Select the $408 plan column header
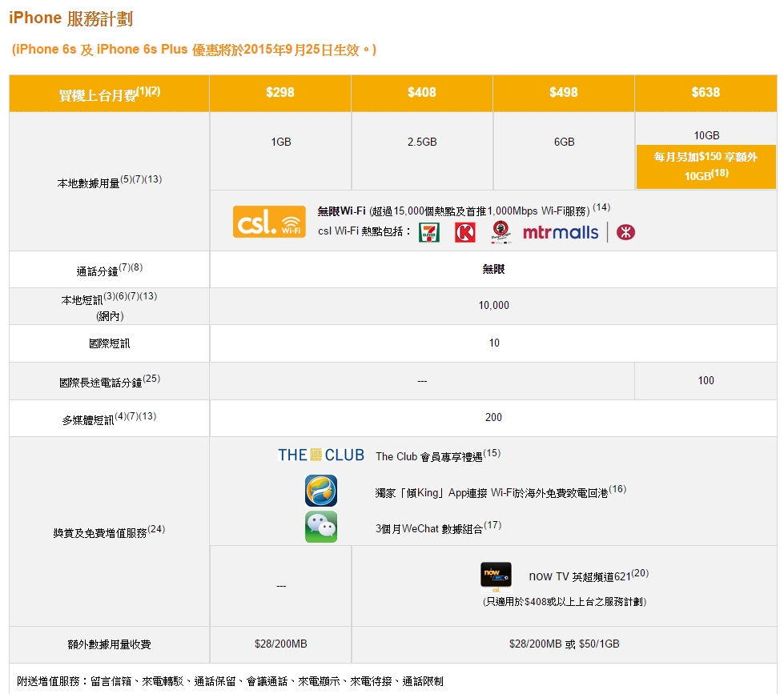The image size is (784, 694). tap(422, 93)
